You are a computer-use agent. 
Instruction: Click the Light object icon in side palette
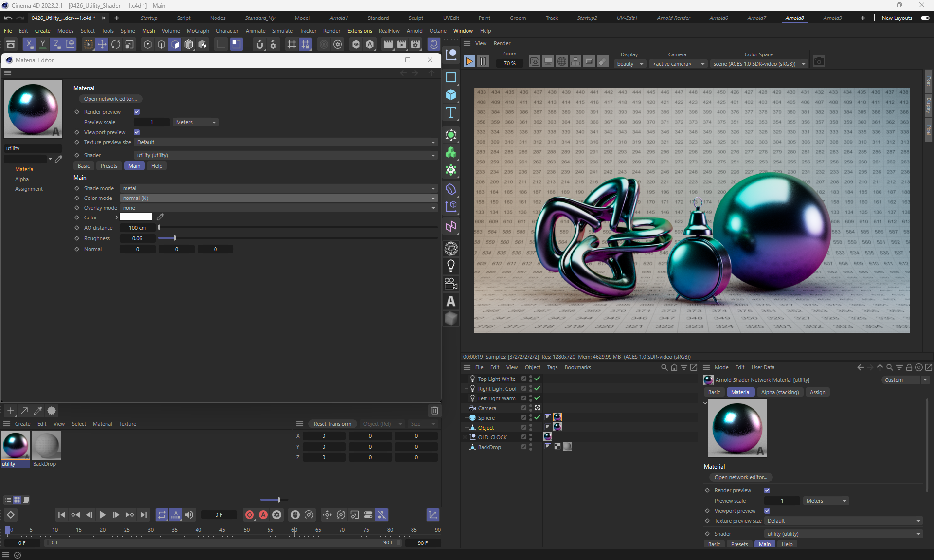[451, 266]
